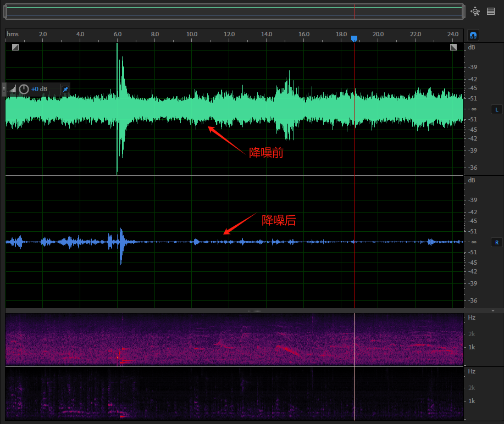The image size is (504, 424).
Task: Pin the HUD with the pushpin icon
Action: pos(65,89)
